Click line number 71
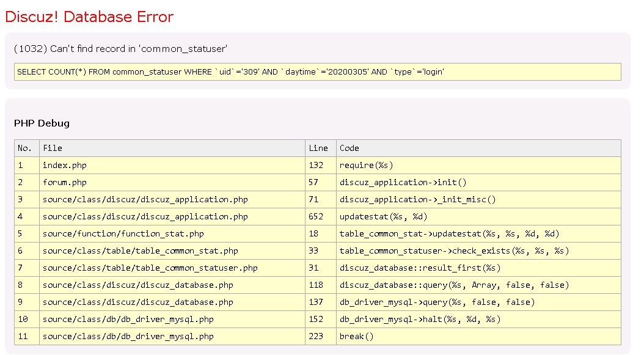This screenshot has width=644, height=355. 320,199
